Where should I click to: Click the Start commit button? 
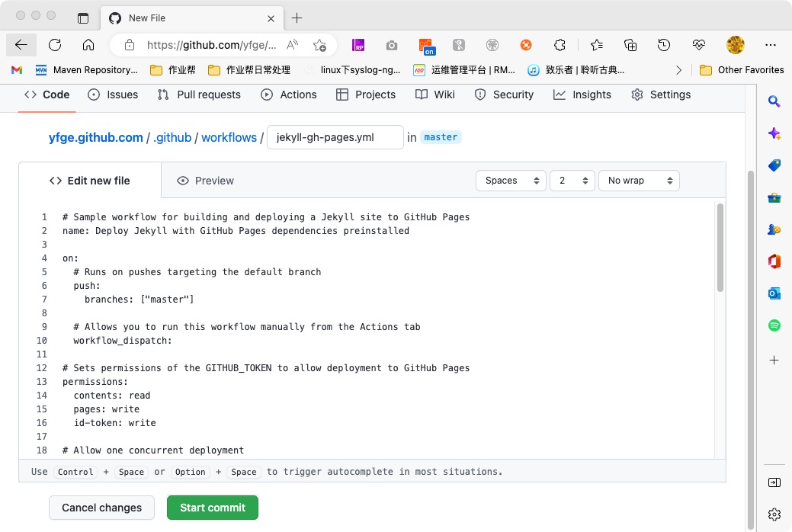click(x=213, y=508)
